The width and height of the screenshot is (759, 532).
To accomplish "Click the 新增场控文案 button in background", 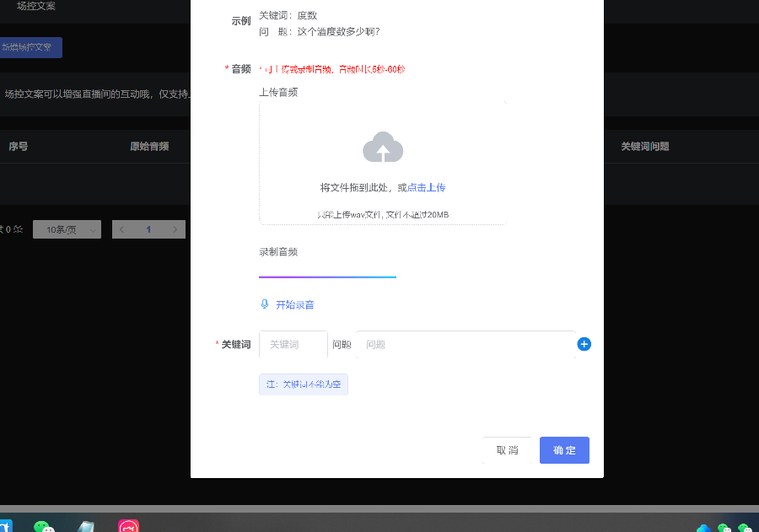I will pyautogui.click(x=30, y=47).
